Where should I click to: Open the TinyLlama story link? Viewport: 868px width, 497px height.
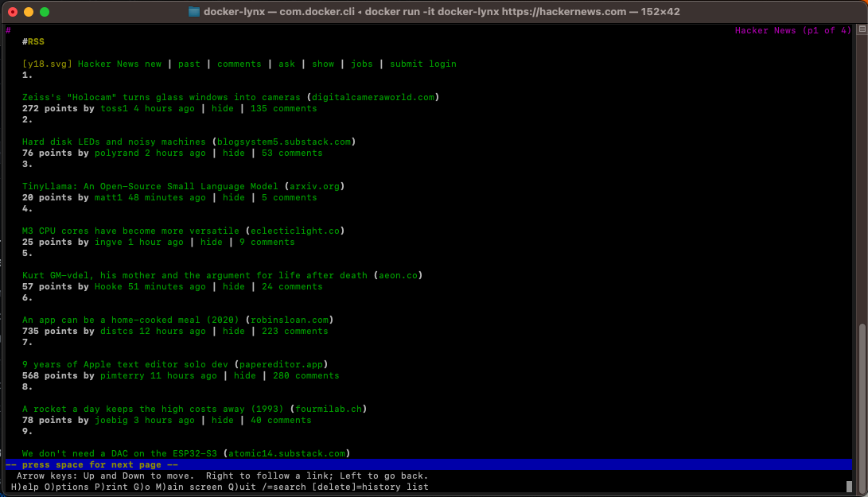(x=150, y=187)
